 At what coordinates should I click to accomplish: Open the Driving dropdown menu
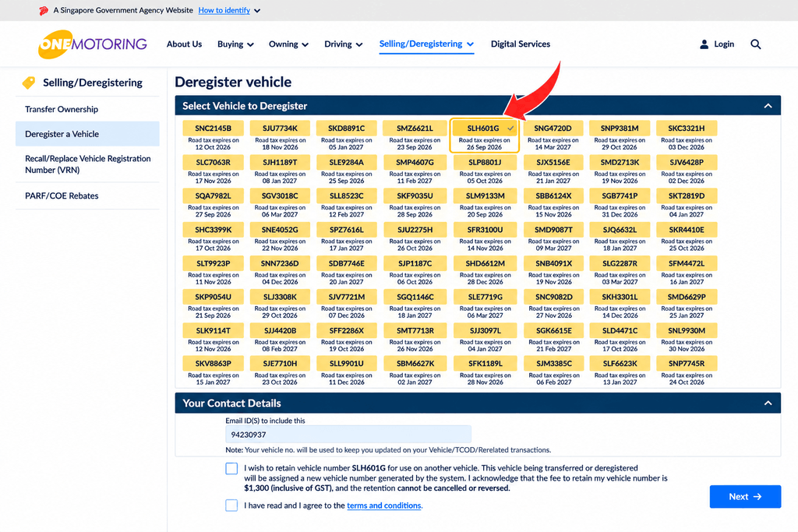tap(344, 44)
